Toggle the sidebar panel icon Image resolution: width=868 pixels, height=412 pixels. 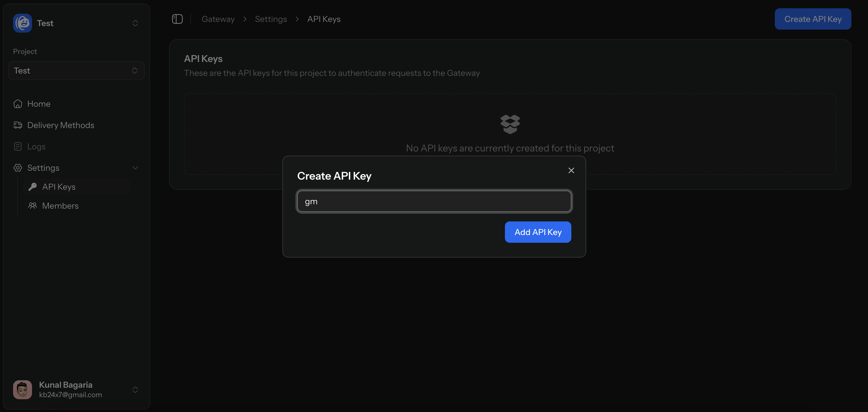click(x=177, y=19)
